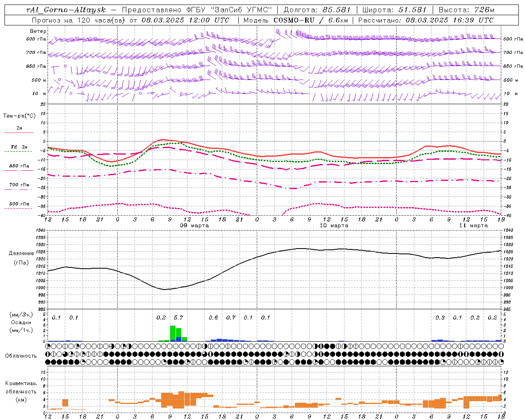The image size is (525, 420).
Task: Click the 'Тем-ра(°C)' temperature label
Action: [19, 116]
